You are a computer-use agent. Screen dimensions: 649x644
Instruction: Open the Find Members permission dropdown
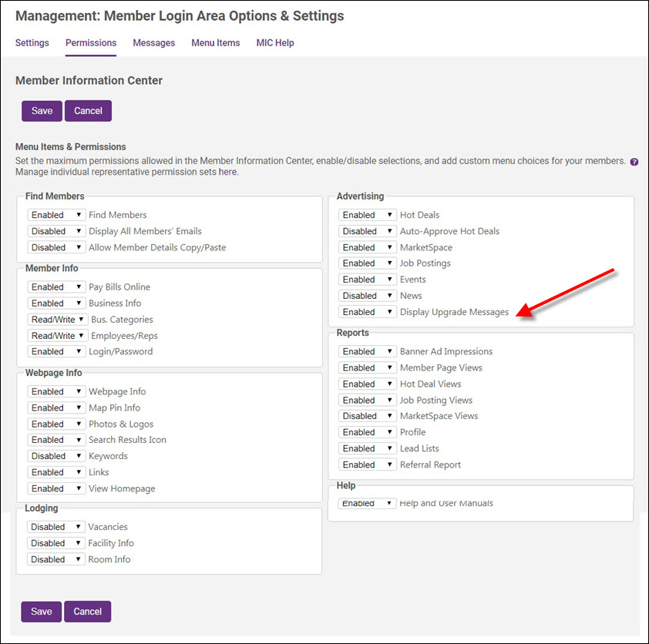click(56, 215)
